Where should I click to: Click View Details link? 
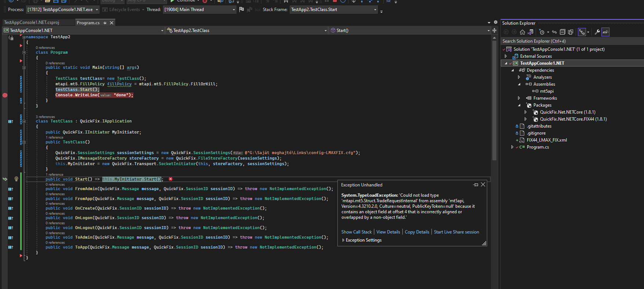coord(388,232)
